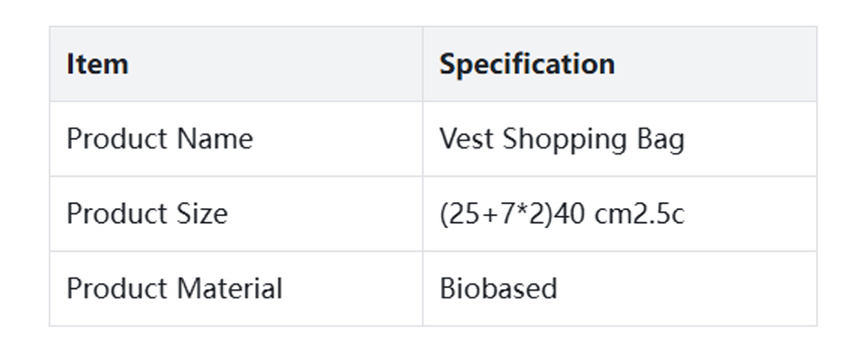Click the "cm2.5c" text in the size value
Screen dimensions: 868x354
coord(639,213)
